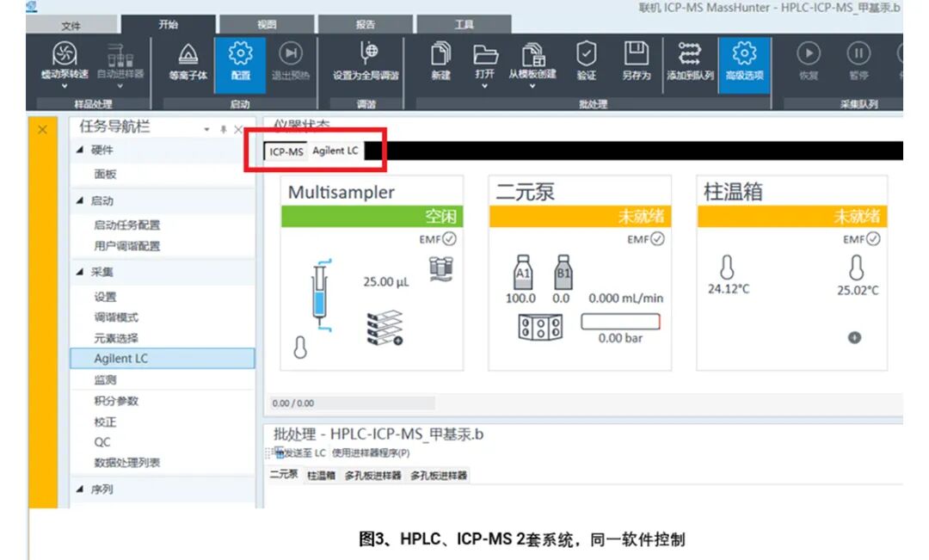Viewport: 929px width, 560px height.
Task: Click the 25.02°C thermometer in 柱温箱
Action: point(856,268)
